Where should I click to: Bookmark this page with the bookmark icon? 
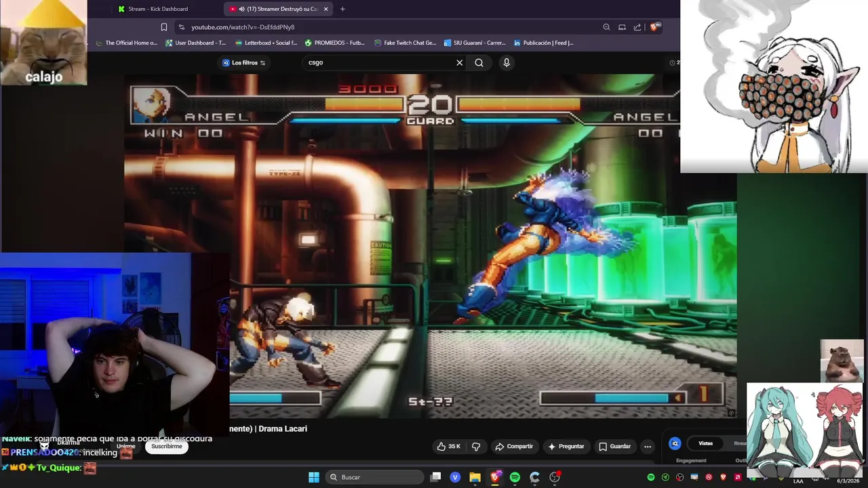[164, 27]
